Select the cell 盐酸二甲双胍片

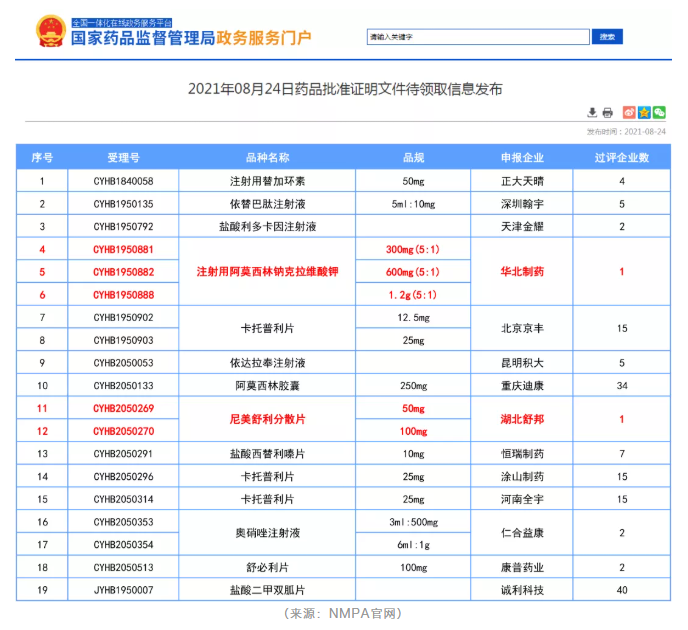pyautogui.click(x=267, y=590)
